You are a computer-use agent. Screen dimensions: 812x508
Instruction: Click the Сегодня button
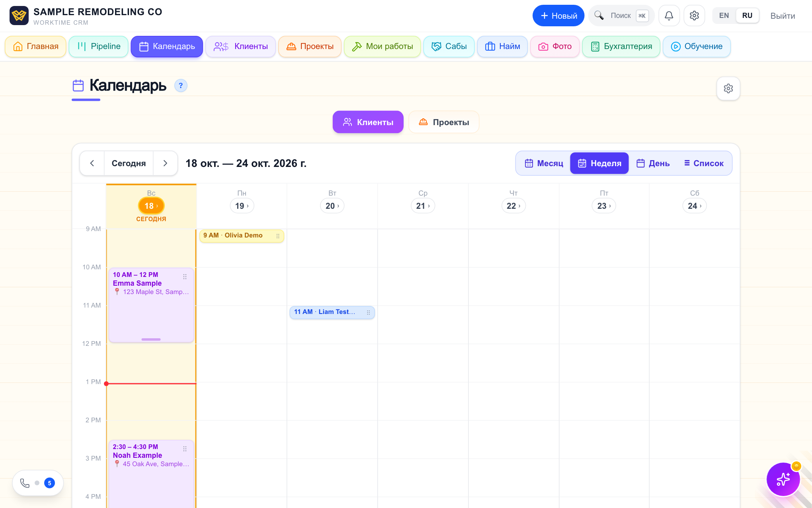point(129,163)
